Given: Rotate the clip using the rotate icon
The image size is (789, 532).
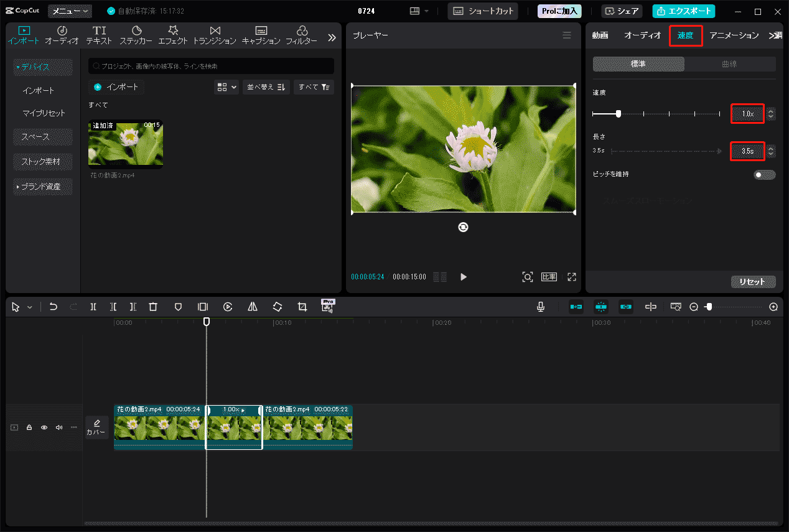Looking at the screenshot, I should pyautogui.click(x=278, y=307).
